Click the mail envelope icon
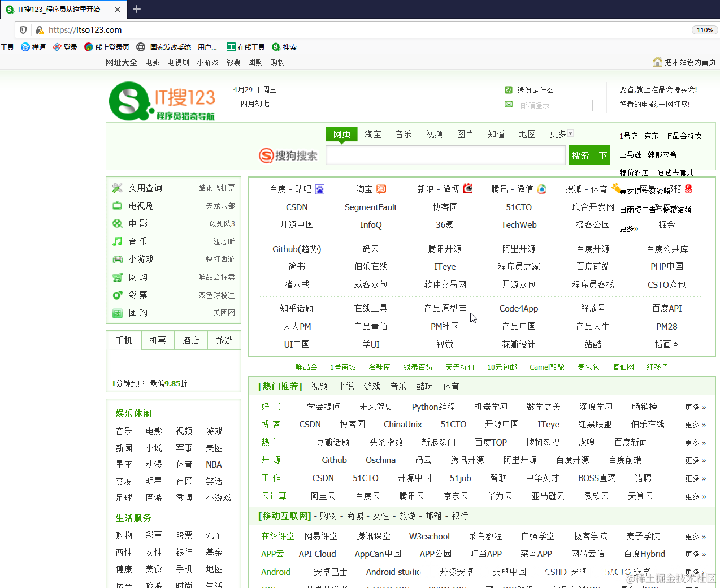 tap(509, 105)
